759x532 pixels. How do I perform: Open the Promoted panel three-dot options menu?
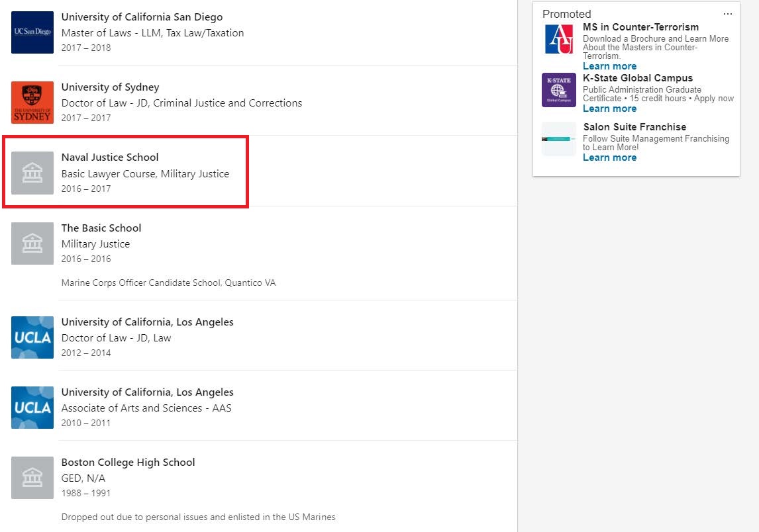[x=728, y=14]
